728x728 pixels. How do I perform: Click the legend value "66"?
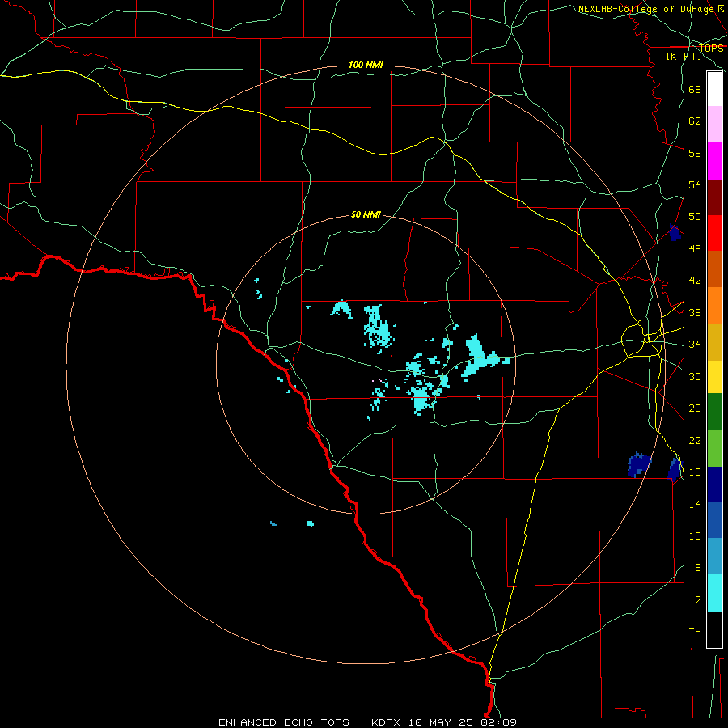[695, 89]
